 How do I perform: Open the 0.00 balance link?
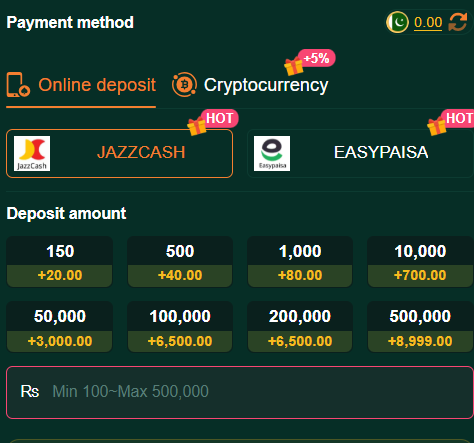428,23
